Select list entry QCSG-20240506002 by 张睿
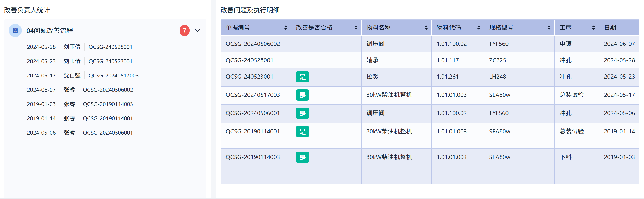The image size is (644, 199). tap(80, 90)
